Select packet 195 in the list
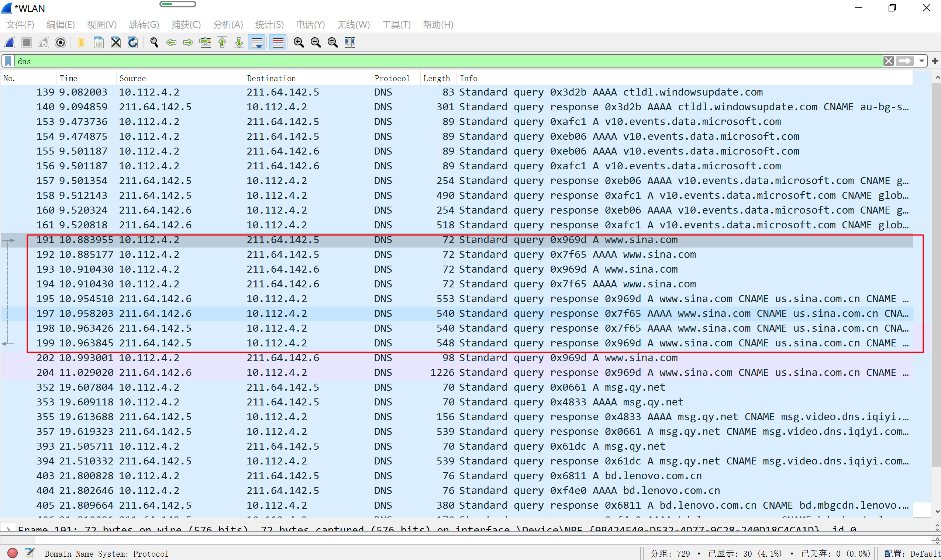The image size is (941, 560). click(264, 298)
